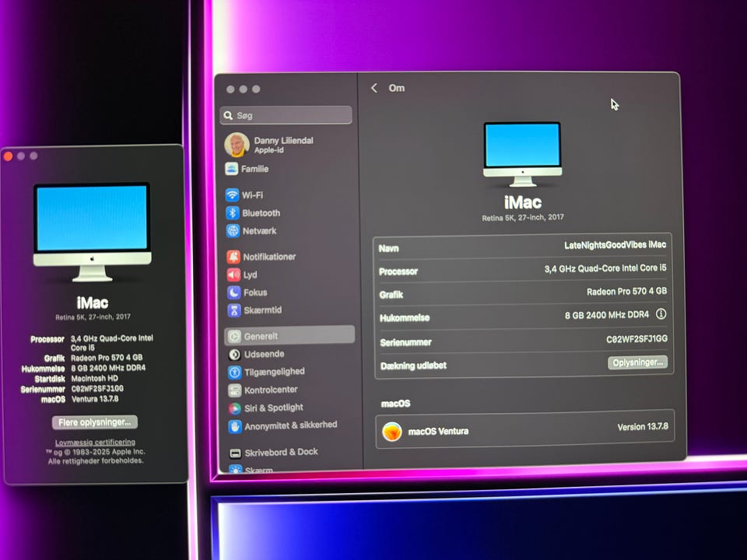Open Skærmtid hourglass icon
Viewport: 747px width, 560px height.
(234, 310)
